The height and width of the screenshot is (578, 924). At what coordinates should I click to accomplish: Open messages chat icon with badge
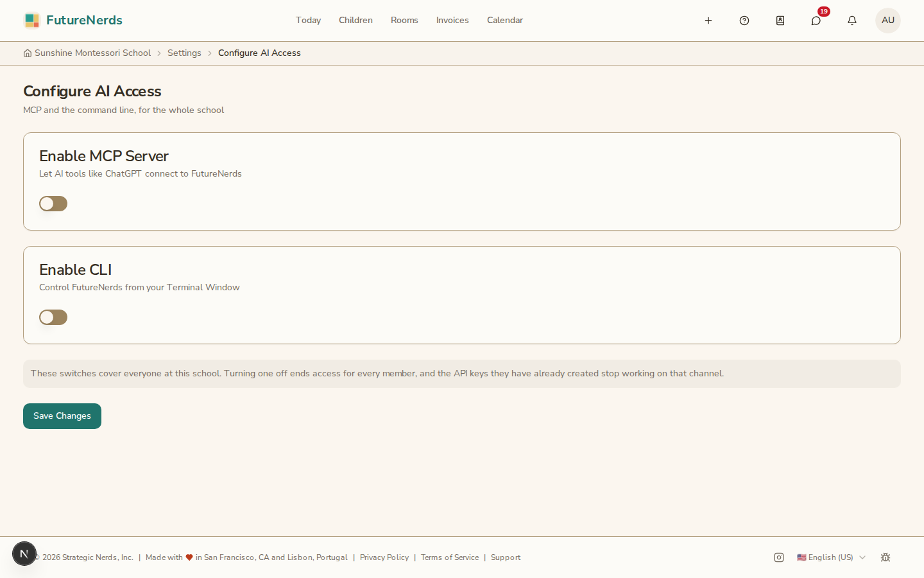click(x=816, y=21)
